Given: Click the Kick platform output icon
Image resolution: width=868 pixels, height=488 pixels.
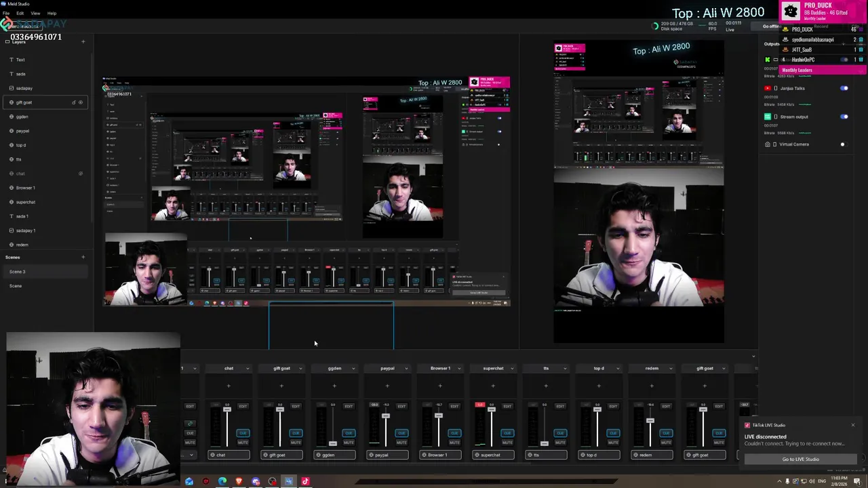Looking at the screenshot, I should (x=768, y=60).
